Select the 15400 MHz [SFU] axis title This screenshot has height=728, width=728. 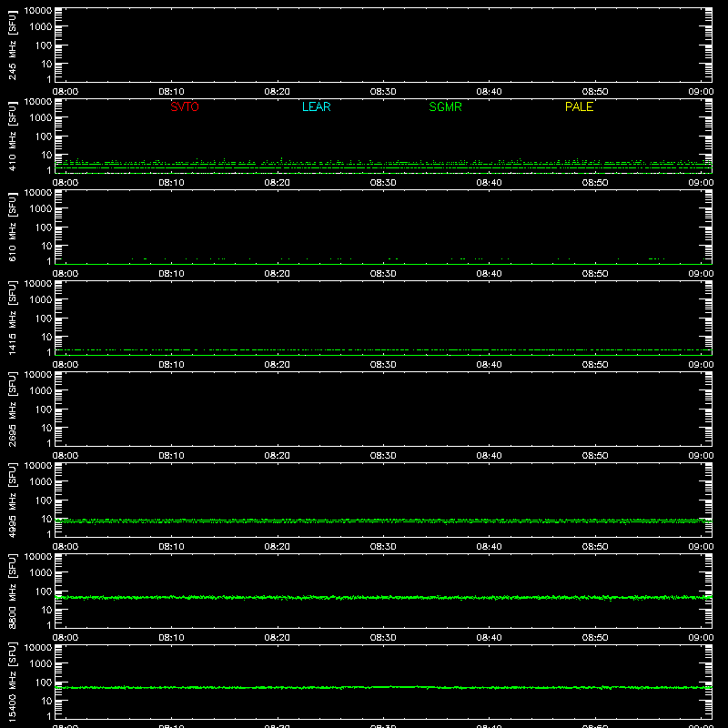pos(12,682)
